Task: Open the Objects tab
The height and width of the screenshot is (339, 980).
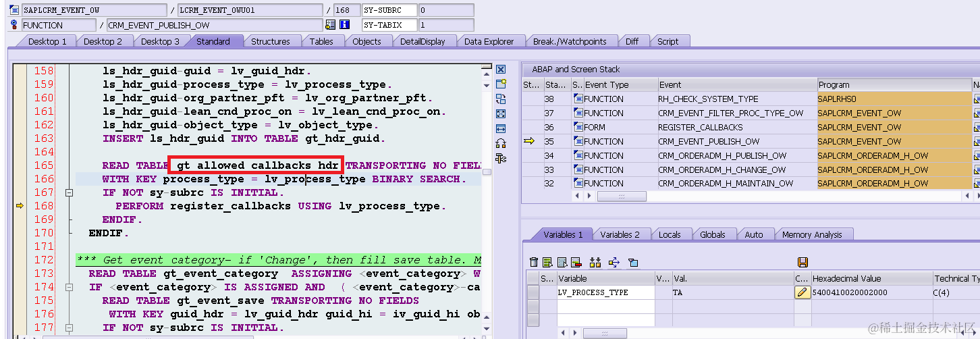Action: click(x=366, y=41)
